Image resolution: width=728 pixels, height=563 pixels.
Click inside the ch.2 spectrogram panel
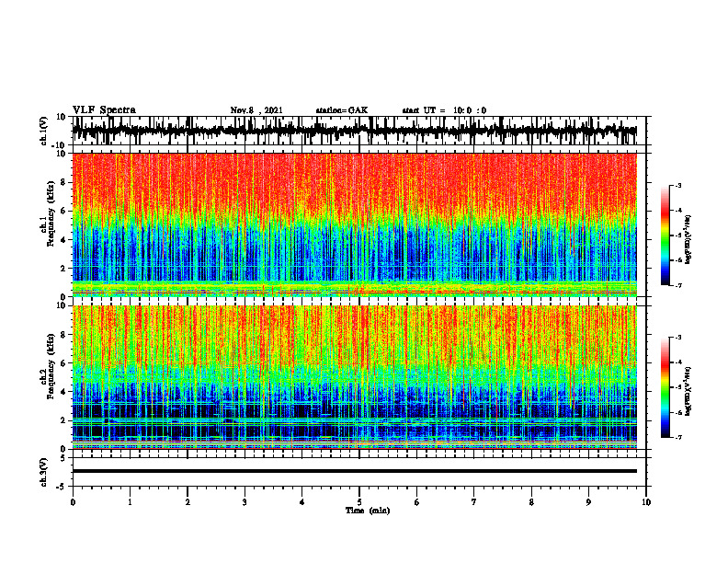click(354, 377)
